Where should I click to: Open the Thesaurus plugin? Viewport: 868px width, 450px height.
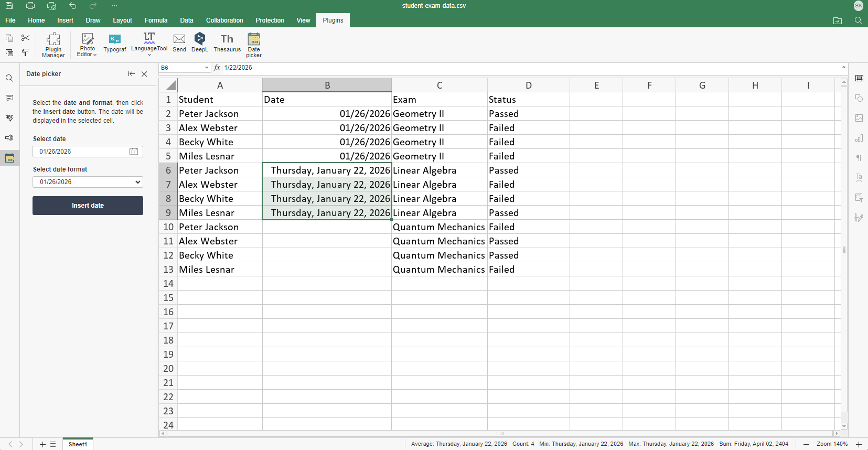pos(227,44)
